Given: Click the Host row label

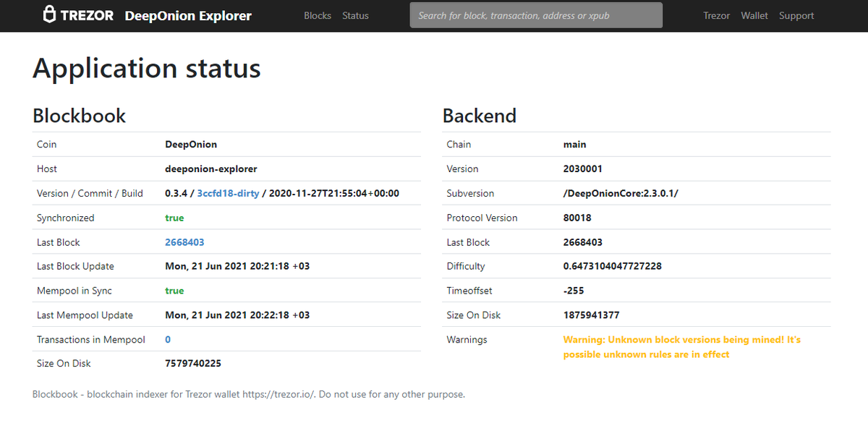Looking at the screenshot, I should click(x=47, y=169).
